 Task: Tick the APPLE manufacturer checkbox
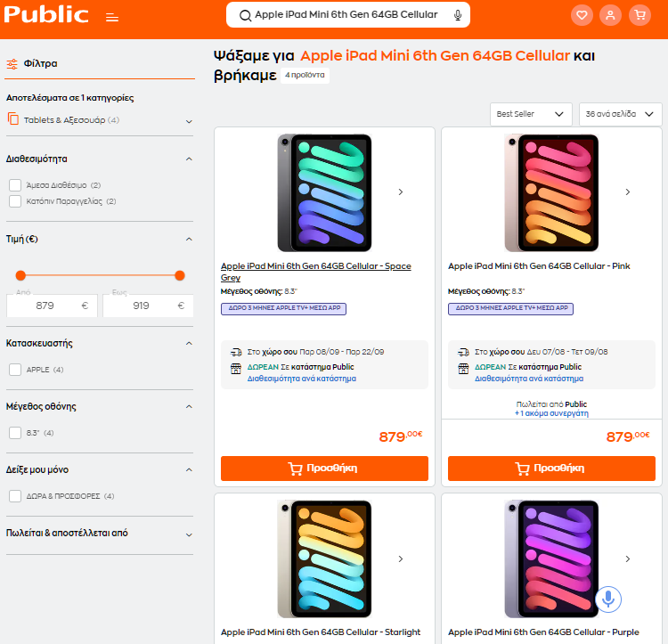coord(15,370)
